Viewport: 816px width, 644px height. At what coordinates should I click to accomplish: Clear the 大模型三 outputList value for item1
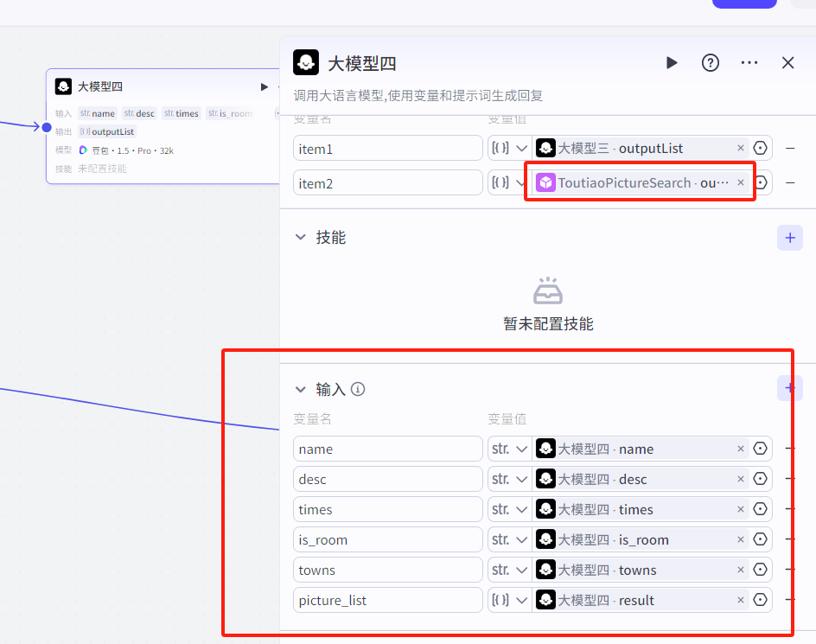point(741,149)
